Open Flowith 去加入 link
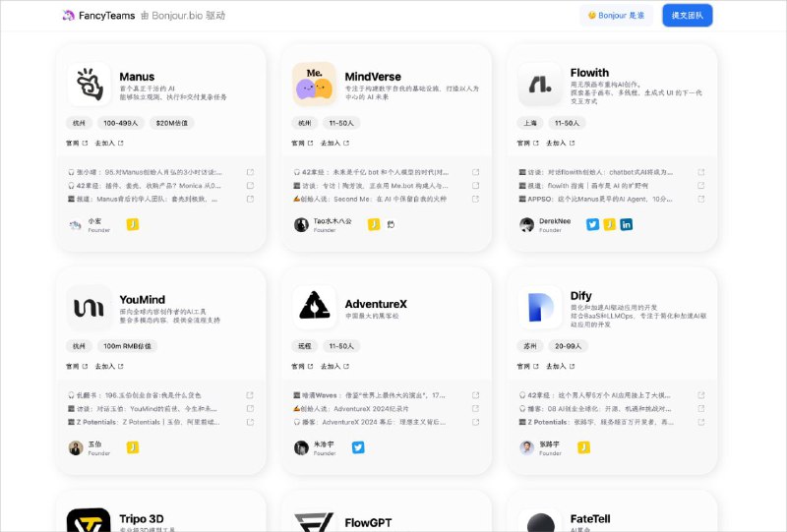The height and width of the screenshot is (532, 787). 560,143
